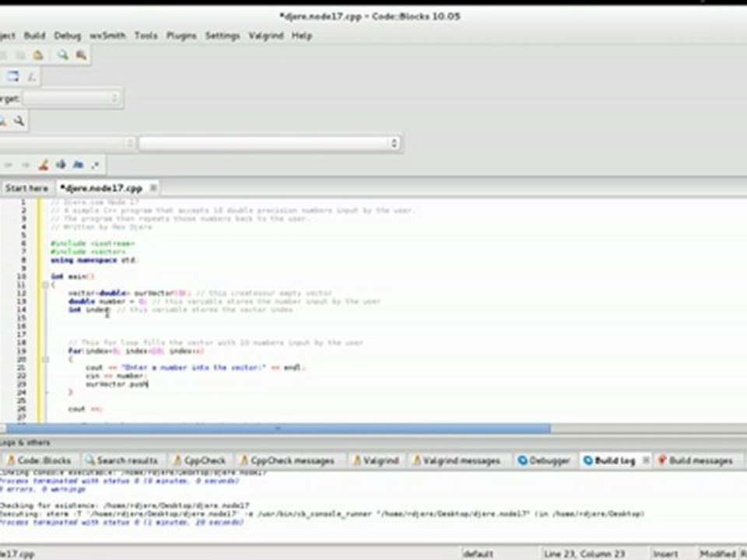Collapse the code fold at line 11
This screenshot has height=560, width=747.
pyautogui.click(x=45, y=285)
